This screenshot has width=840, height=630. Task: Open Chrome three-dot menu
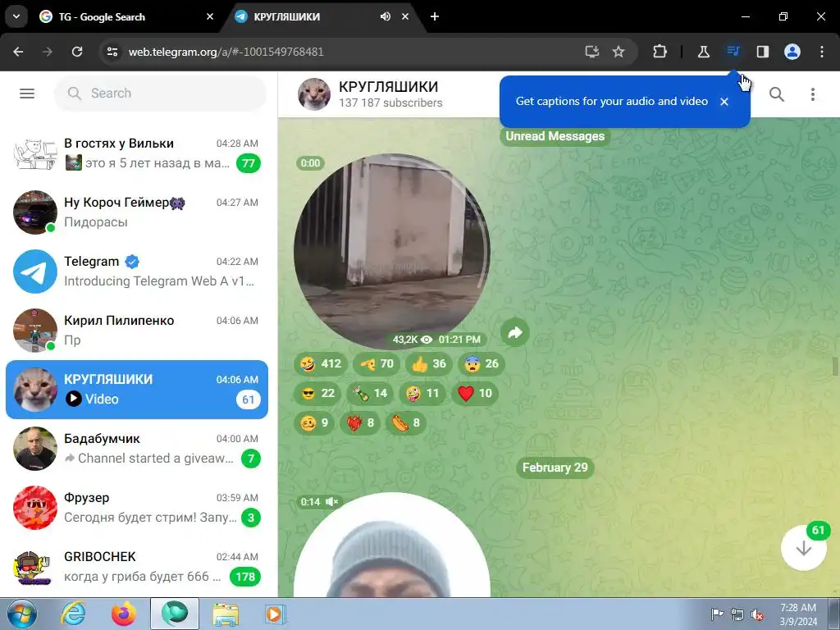(x=822, y=52)
